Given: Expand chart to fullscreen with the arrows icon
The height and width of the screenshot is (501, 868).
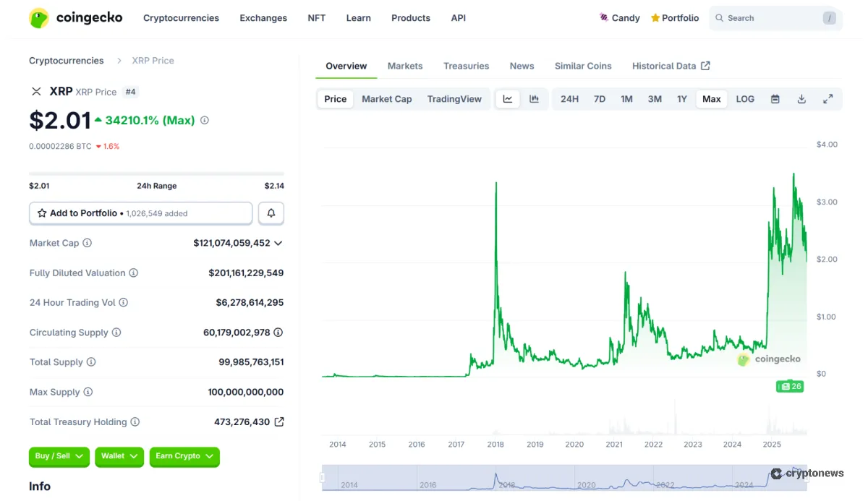Looking at the screenshot, I should click(x=827, y=99).
